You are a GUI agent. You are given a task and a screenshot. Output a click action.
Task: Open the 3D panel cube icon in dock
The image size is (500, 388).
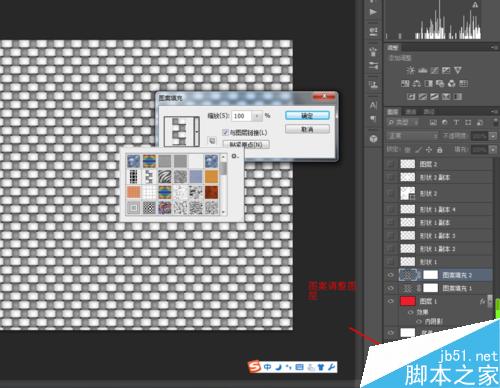click(x=373, y=139)
